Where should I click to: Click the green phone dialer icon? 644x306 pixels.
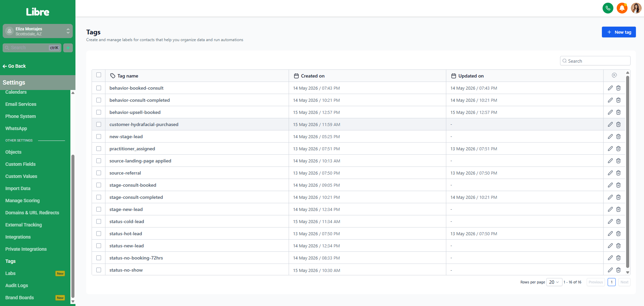(608, 8)
